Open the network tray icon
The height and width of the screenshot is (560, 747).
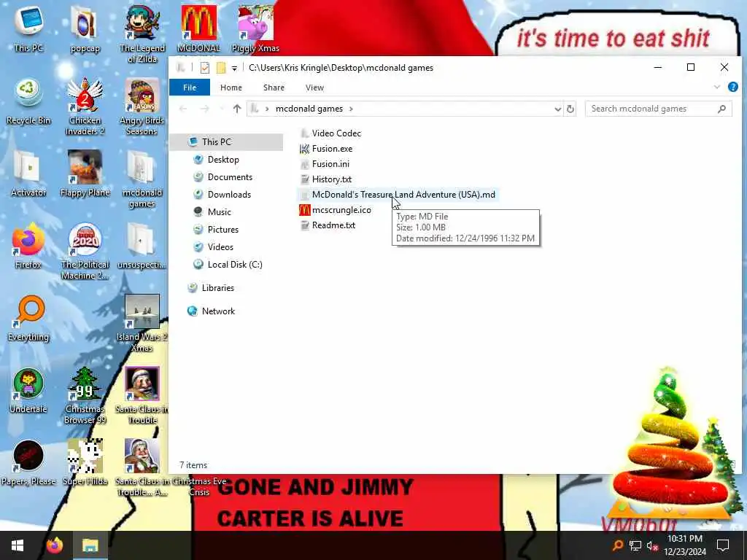coord(635,545)
